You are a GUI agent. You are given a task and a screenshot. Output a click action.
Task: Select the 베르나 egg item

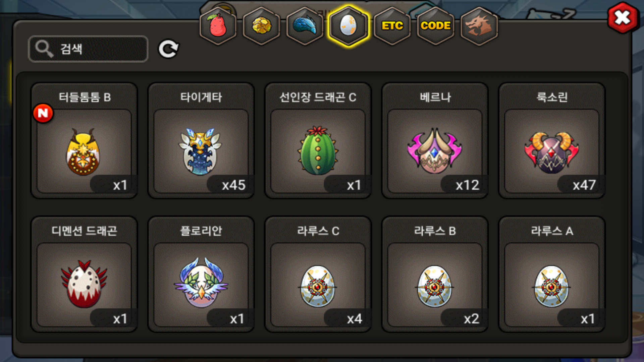pos(435,141)
